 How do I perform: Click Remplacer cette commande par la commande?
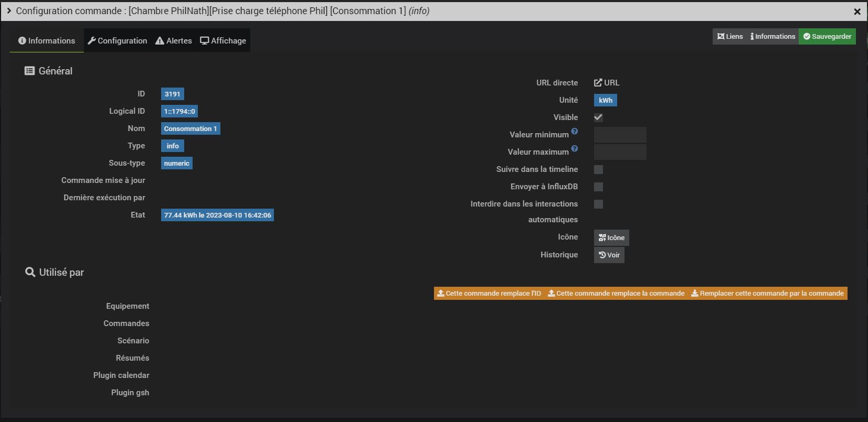point(767,294)
